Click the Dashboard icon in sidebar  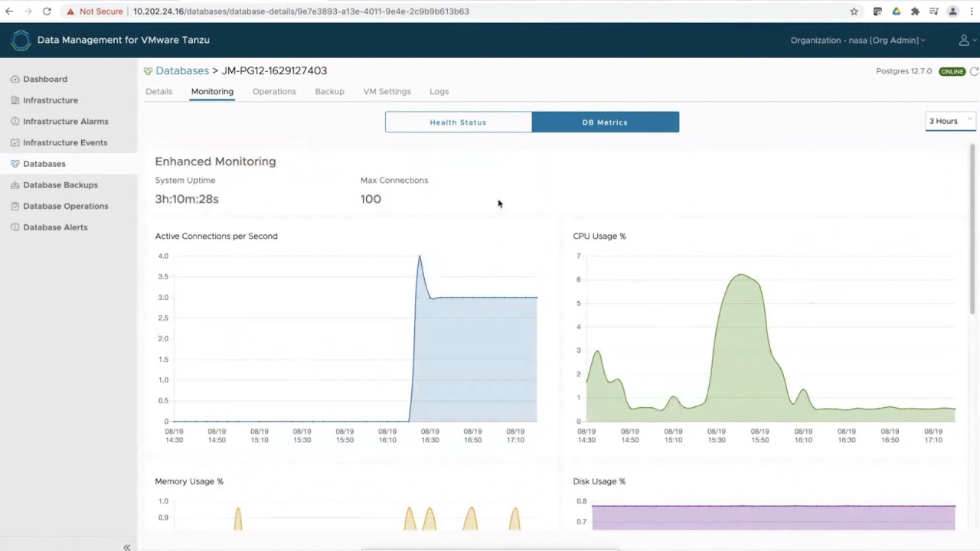pos(15,79)
